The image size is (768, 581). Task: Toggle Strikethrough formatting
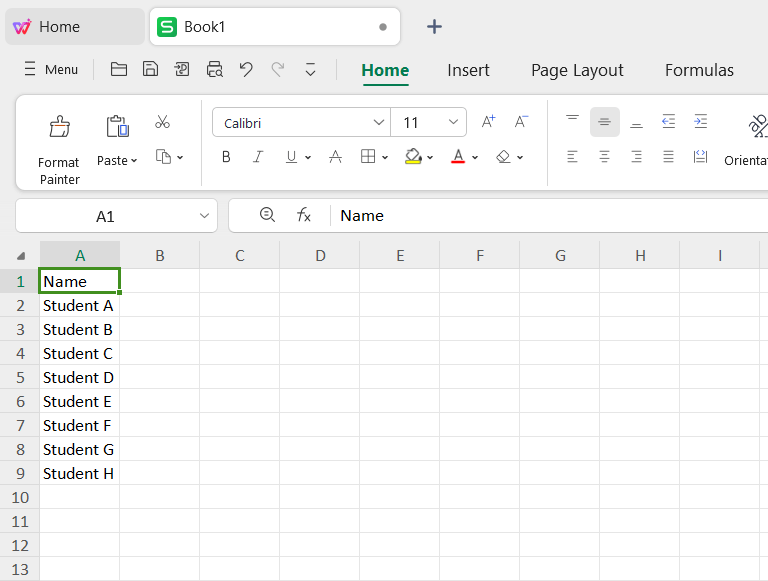(335, 157)
